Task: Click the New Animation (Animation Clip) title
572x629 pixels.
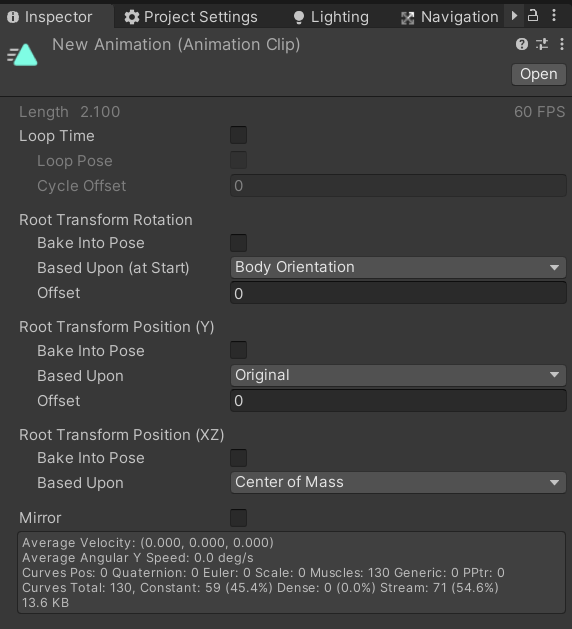Action: (176, 45)
